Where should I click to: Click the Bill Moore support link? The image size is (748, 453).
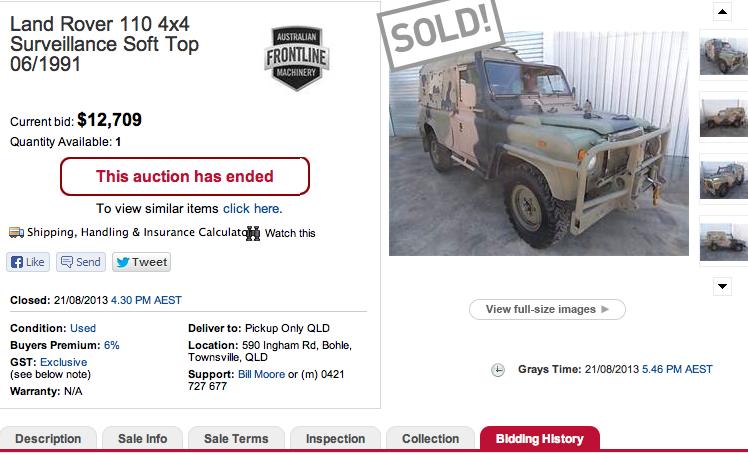tap(261, 374)
